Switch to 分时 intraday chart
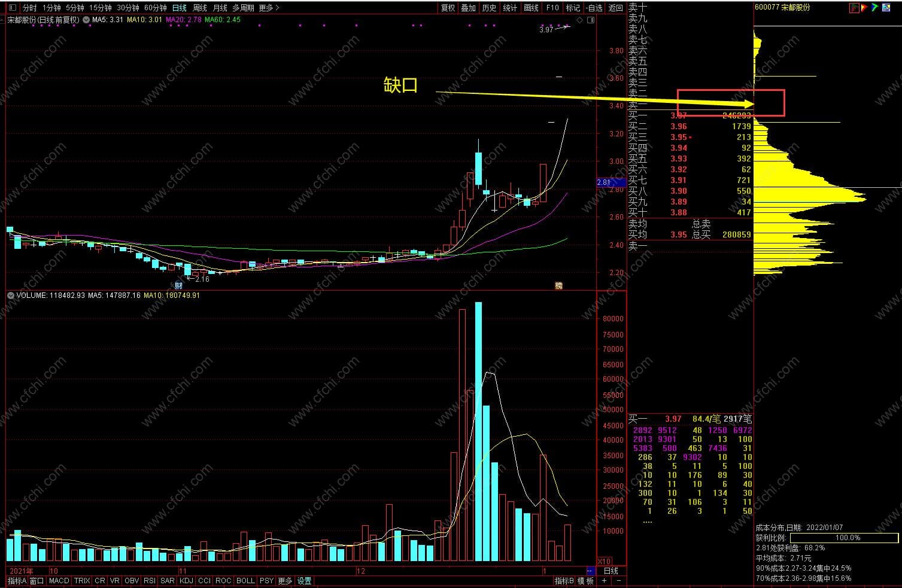 29,8
